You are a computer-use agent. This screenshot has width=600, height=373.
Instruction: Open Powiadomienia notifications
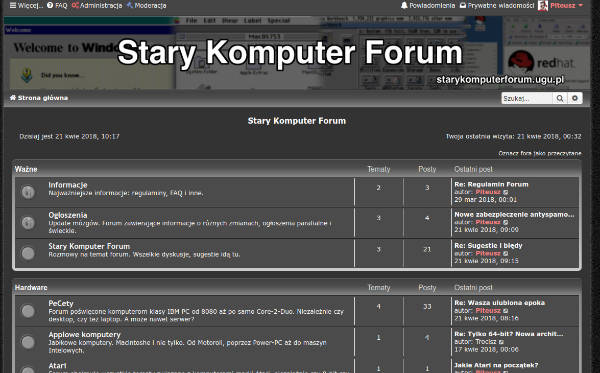tap(428, 5)
